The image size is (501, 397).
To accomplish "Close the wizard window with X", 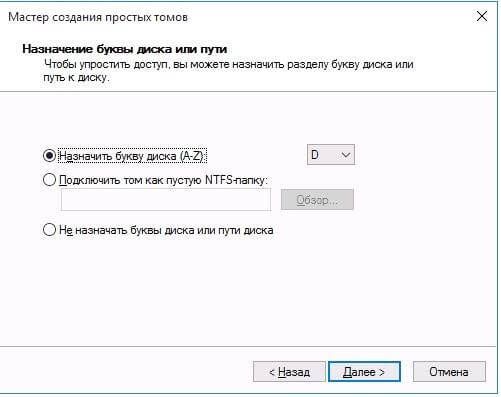I will click(482, 16).
